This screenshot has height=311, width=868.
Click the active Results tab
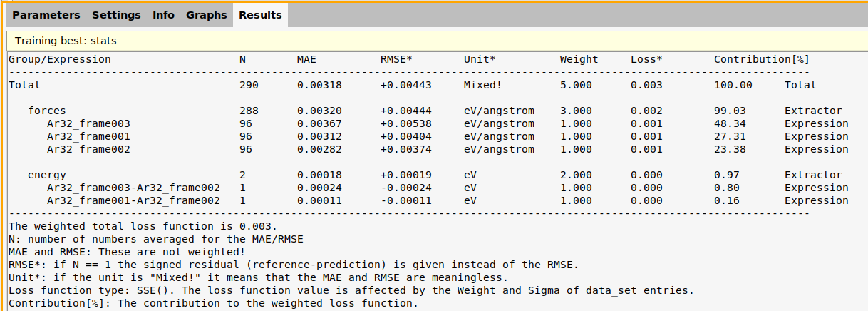click(260, 15)
